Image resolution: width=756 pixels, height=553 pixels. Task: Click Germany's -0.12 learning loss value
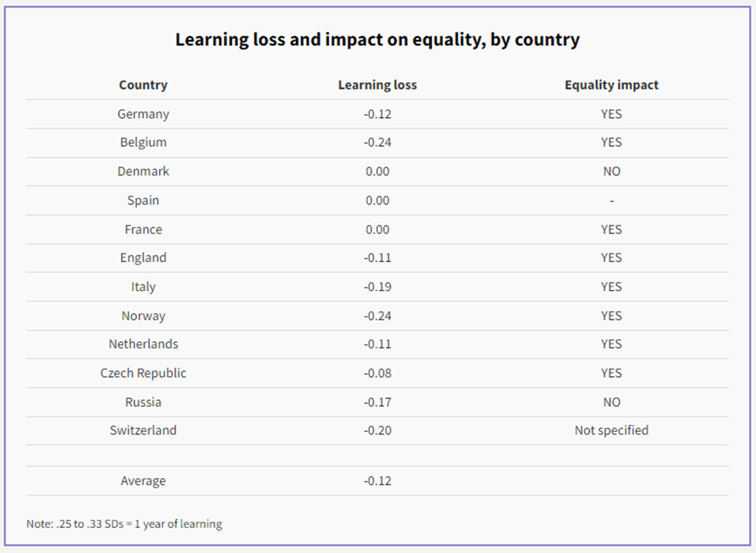tap(377, 114)
